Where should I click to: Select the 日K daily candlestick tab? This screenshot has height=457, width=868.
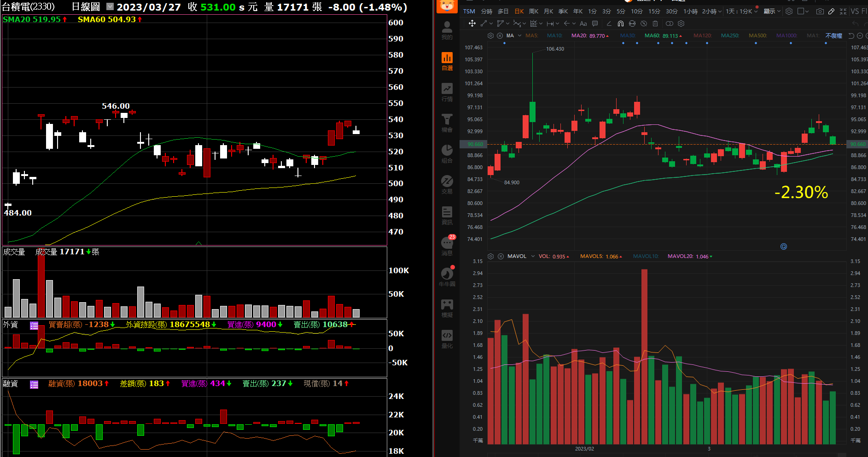coord(519,11)
